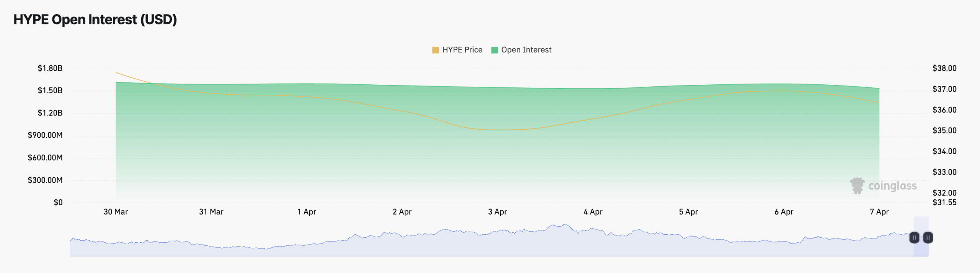Click the $32.00 right axis label
980x273 pixels.
(944, 192)
